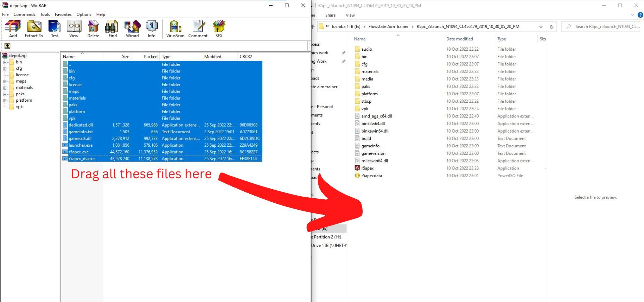Open the address bar history dropdown
The width and height of the screenshot is (644, 302).
[x=541, y=27]
